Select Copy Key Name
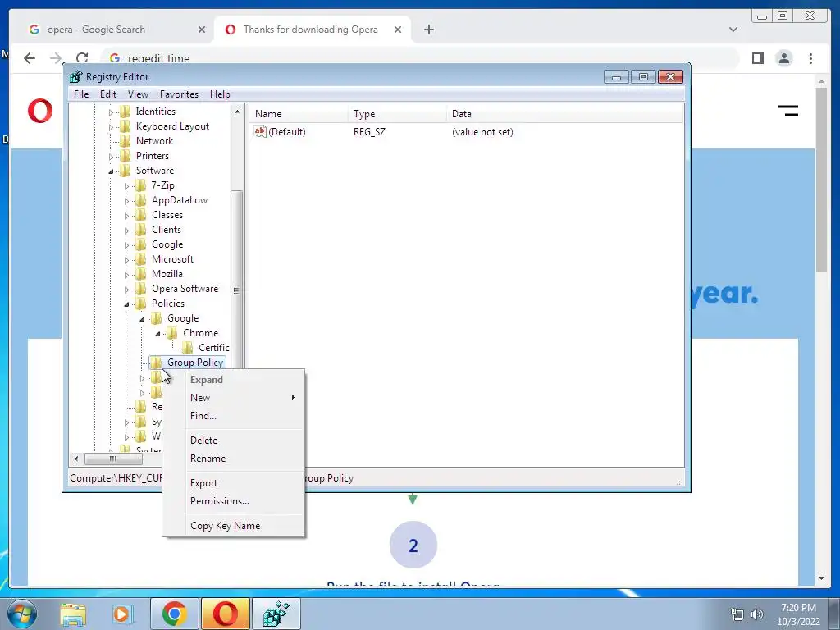Image resolution: width=840 pixels, height=630 pixels. [225, 526]
